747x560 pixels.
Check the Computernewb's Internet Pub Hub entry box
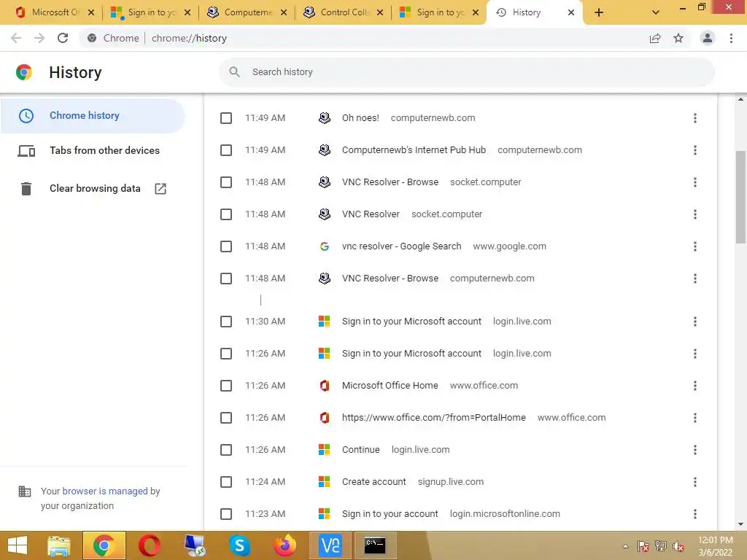tap(226, 150)
